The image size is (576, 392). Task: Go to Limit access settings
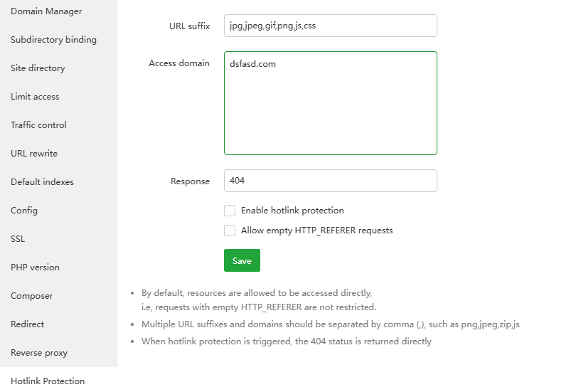click(x=35, y=97)
